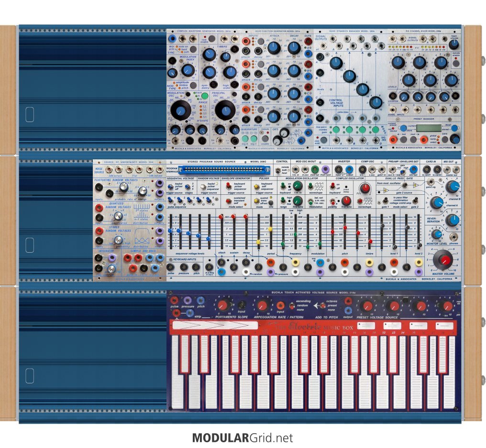
Task: Push the channel C green Mode button
Action: [x=362, y=129]
